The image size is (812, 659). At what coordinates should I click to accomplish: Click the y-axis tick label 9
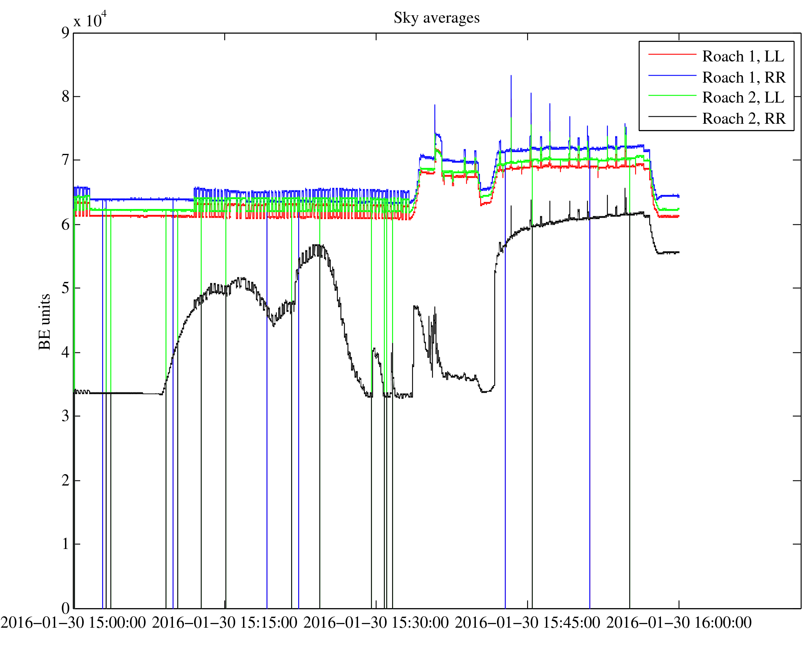point(65,33)
